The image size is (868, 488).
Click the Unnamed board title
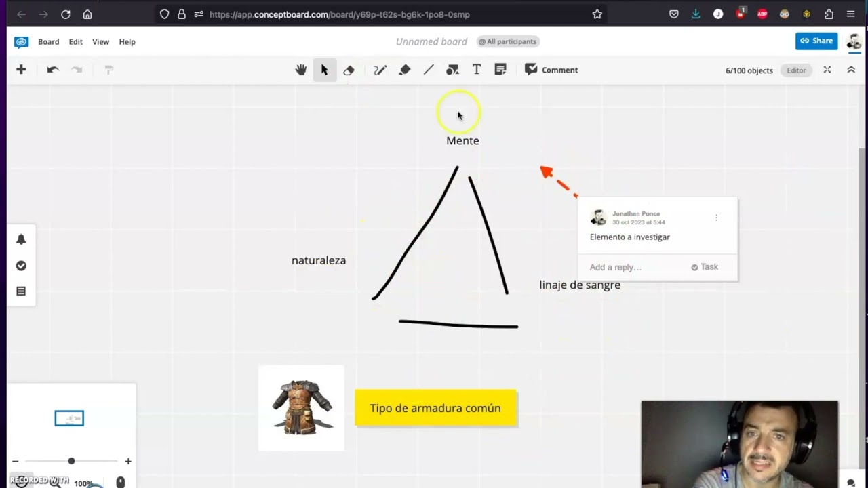point(431,42)
